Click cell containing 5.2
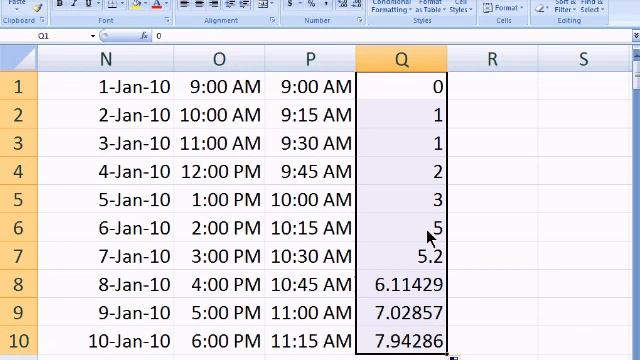 402,256
